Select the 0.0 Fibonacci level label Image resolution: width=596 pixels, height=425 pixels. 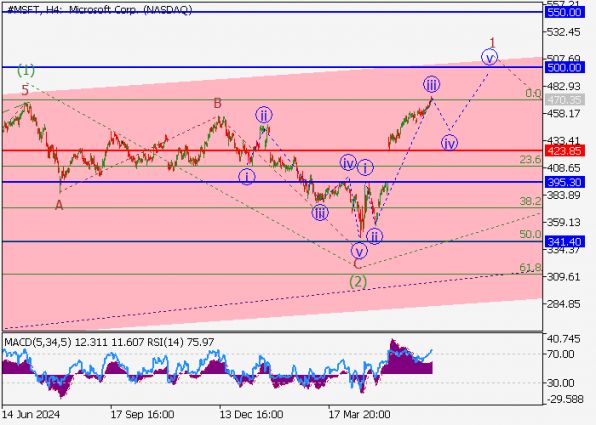(533, 93)
